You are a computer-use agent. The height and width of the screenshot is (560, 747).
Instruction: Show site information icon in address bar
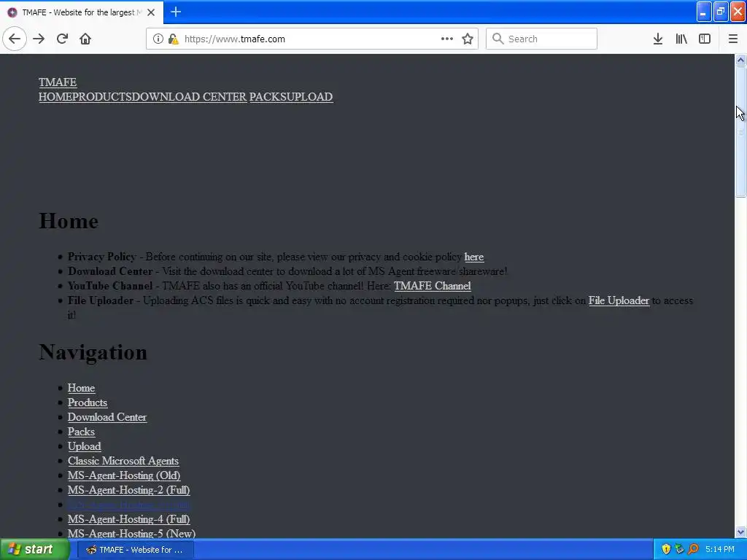tap(158, 39)
